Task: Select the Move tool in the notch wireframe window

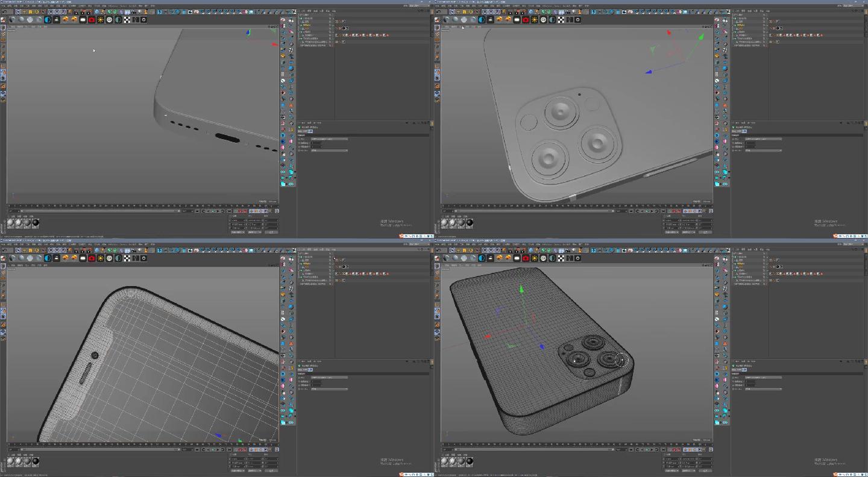Action: click(24, 251)
